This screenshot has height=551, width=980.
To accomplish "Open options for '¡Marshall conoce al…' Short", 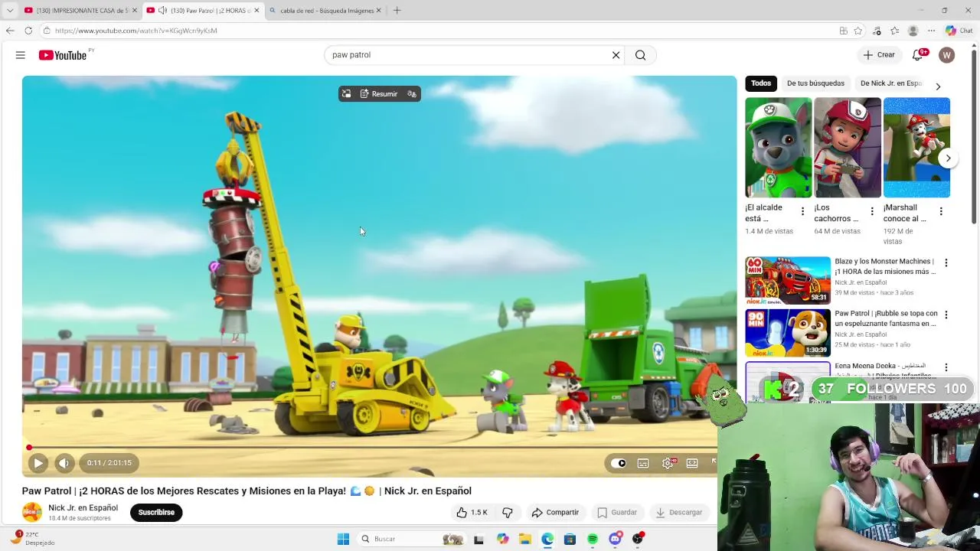I will [x=941, y=211].
